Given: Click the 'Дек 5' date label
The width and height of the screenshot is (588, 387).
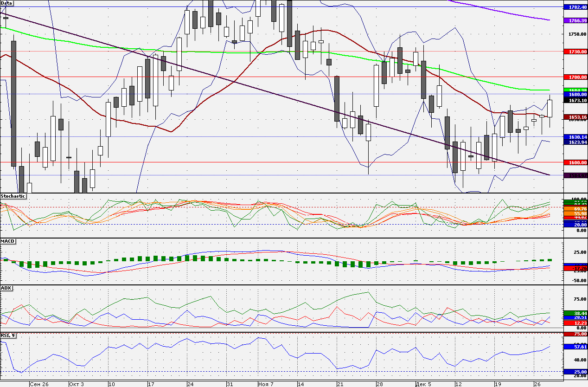Looking at the screenshot, I should click(423, 384).
